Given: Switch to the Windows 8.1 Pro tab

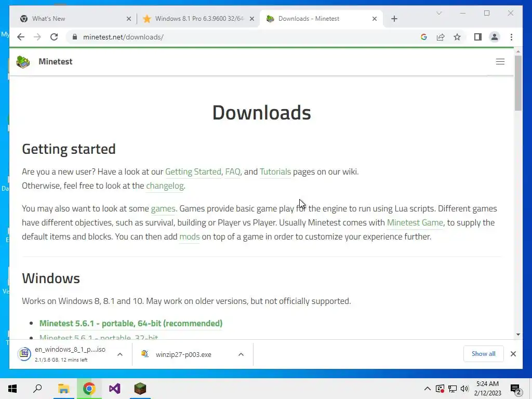Looking at the screenshot, I should tap(198, 19).
